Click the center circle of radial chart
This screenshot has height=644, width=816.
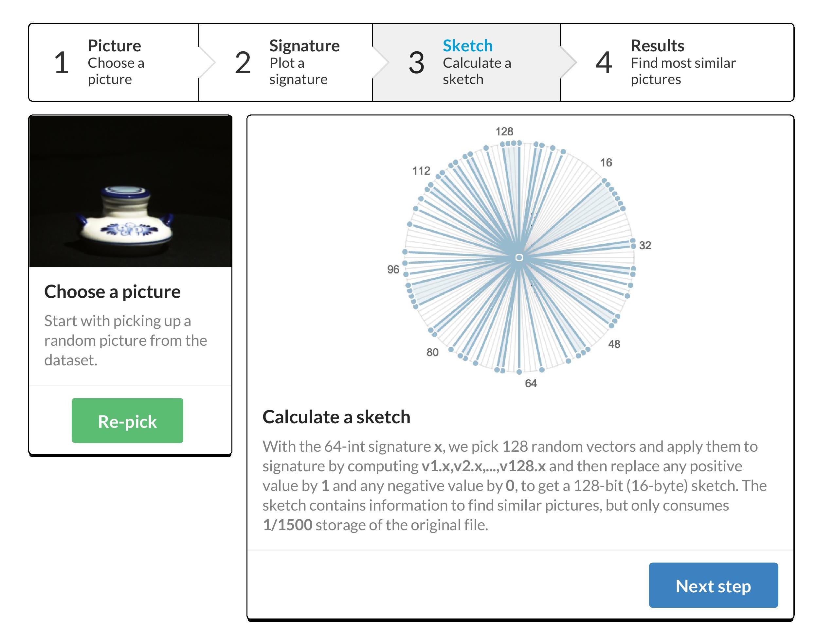(519, 257)
